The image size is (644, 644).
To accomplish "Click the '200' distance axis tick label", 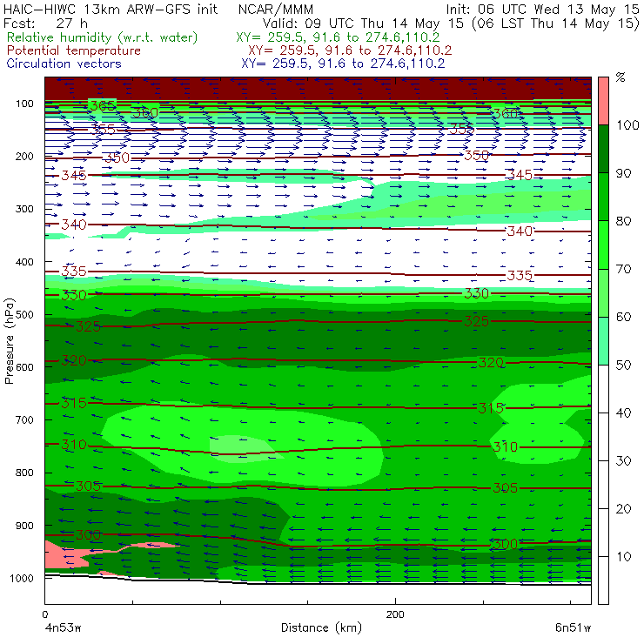I will tap(395, 614).
